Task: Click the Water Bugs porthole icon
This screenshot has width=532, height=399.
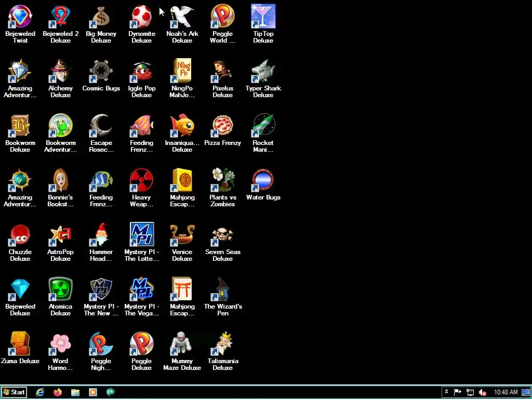Action: [x=263, y=180]
